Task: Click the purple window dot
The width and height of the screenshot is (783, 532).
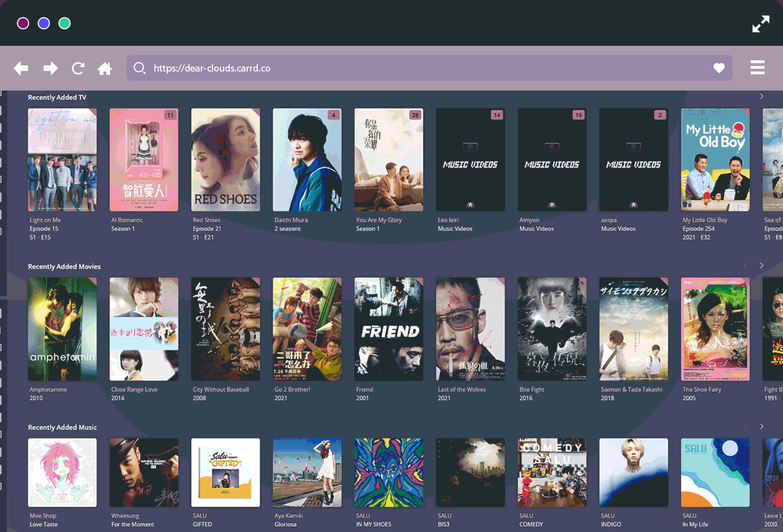Action: [x=23, y=23]
